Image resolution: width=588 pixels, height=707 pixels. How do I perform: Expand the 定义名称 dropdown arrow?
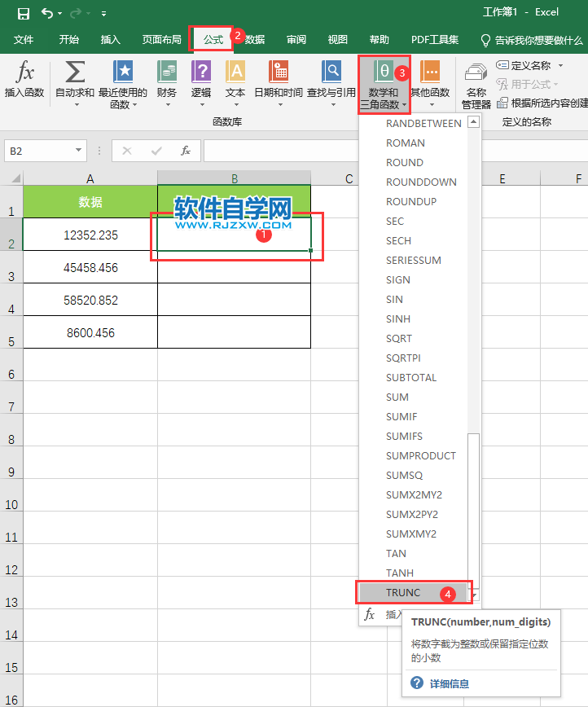coord(560,66)
